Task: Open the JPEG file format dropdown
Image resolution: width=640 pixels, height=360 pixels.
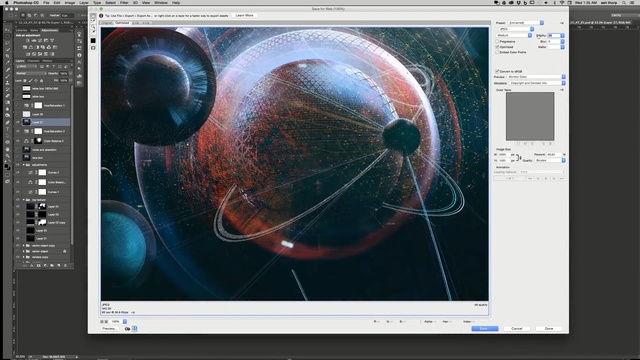Action: click(x=516, y=29)
